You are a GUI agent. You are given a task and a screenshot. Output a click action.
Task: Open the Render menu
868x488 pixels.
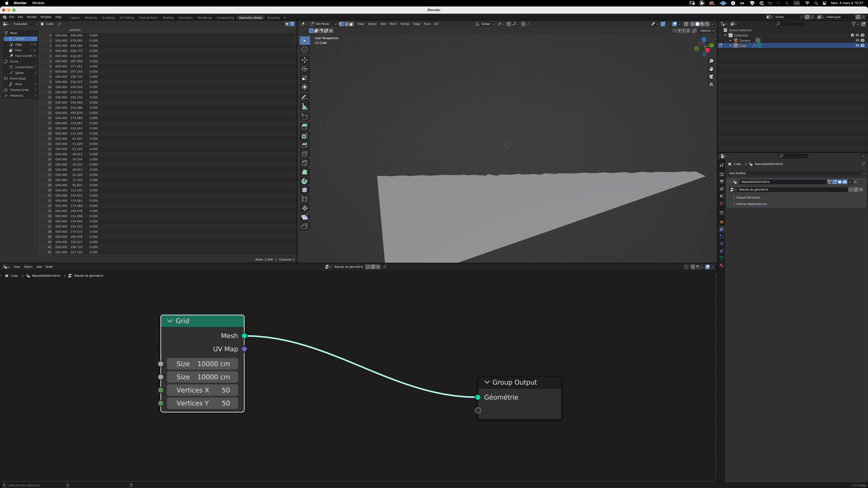pos(32,17)
